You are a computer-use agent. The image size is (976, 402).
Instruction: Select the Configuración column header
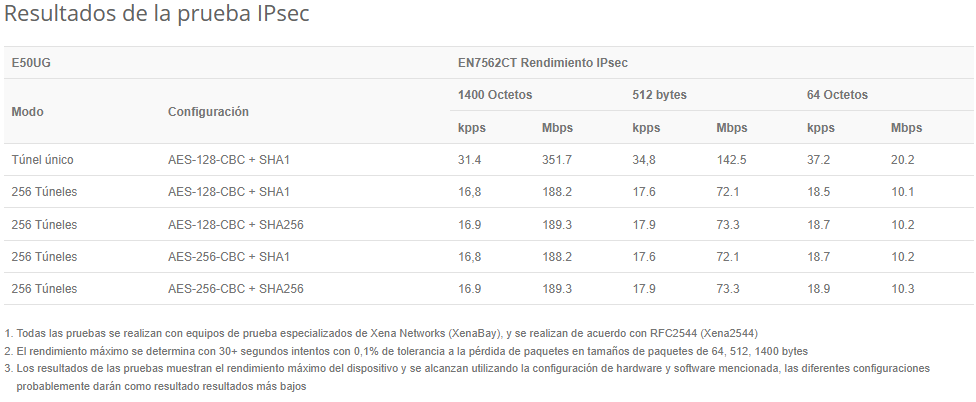pos(208,112)
